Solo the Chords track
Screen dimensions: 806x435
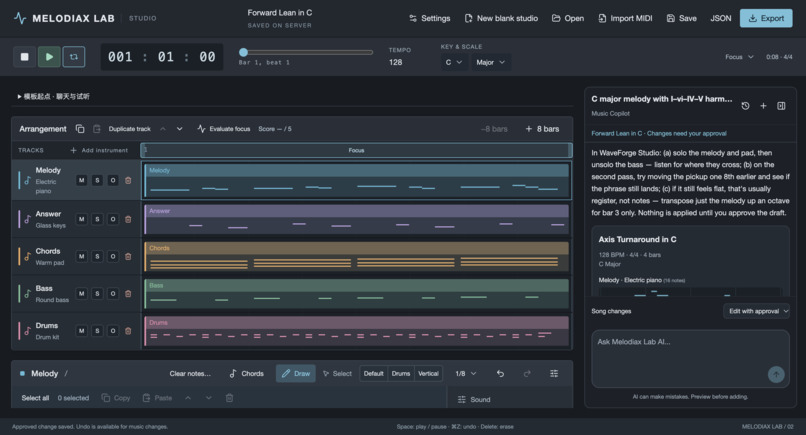97,256
